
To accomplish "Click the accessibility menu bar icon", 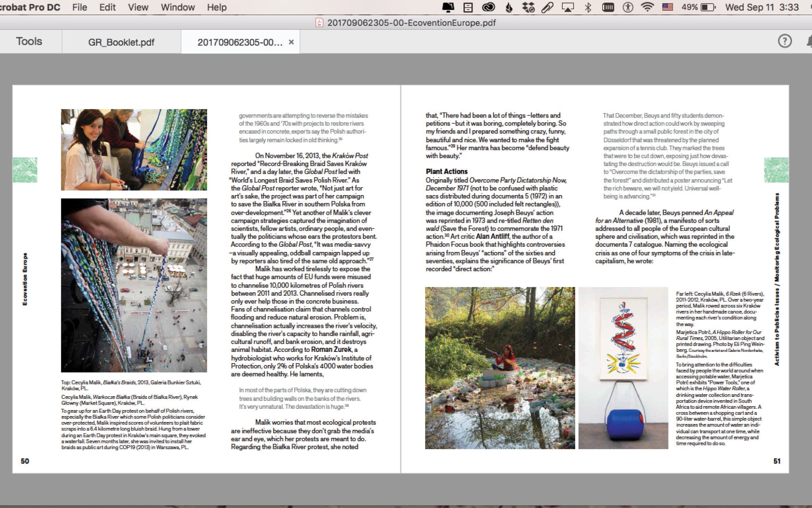I will pyautogui.click(x=628, y=7).
